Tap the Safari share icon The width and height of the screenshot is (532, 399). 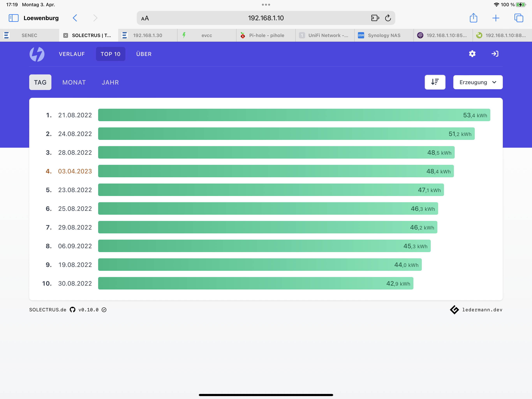pos(473,18)
